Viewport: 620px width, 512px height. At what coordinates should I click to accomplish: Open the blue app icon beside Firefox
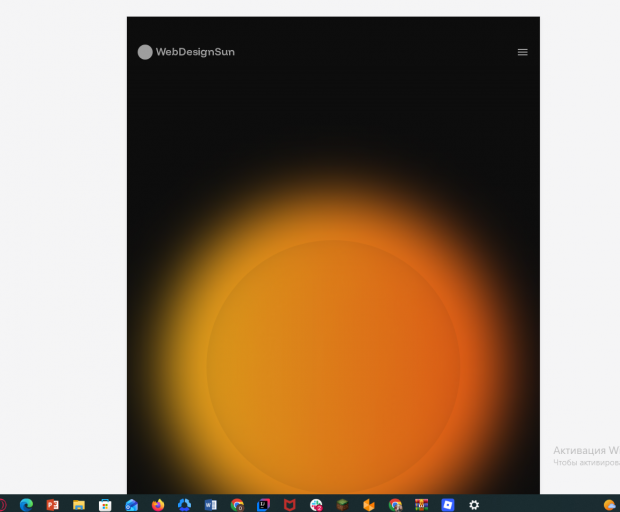point(184,505)
